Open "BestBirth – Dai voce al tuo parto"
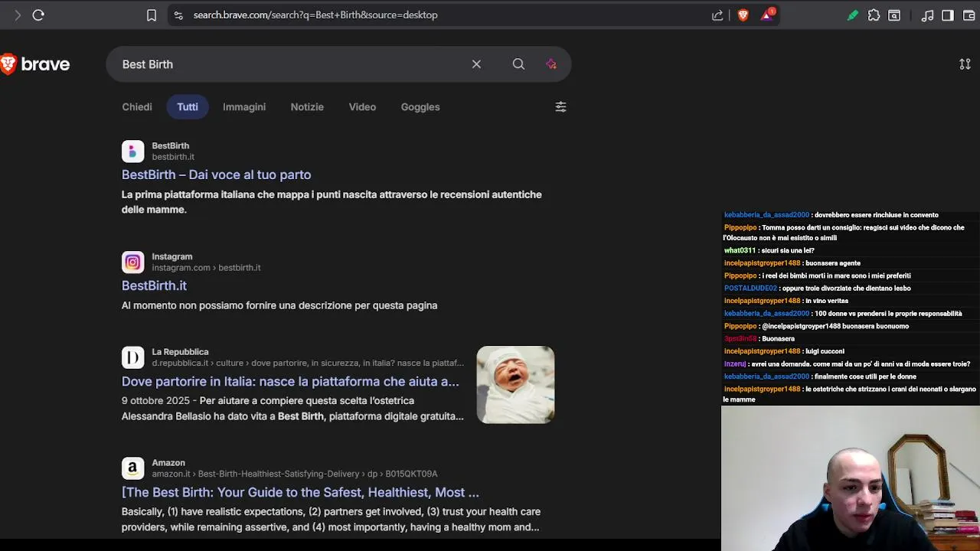The height and width of the screenshot is (551, 980). point(216,174)
